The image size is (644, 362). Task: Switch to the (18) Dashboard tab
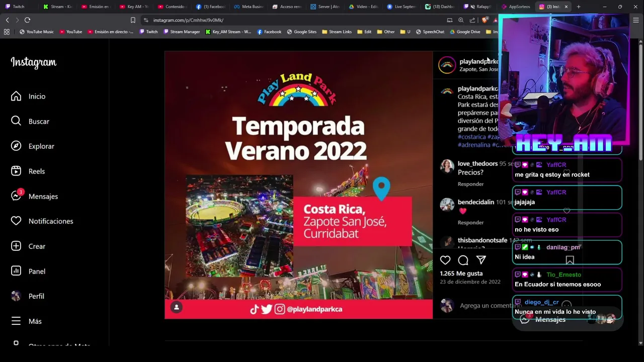tap(440, 7)
